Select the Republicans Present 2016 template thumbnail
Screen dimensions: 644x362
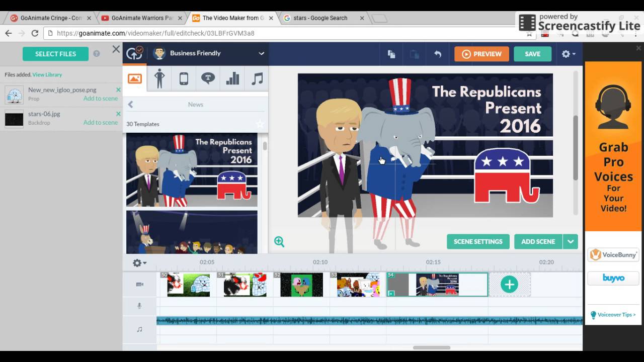pos(192,170)
